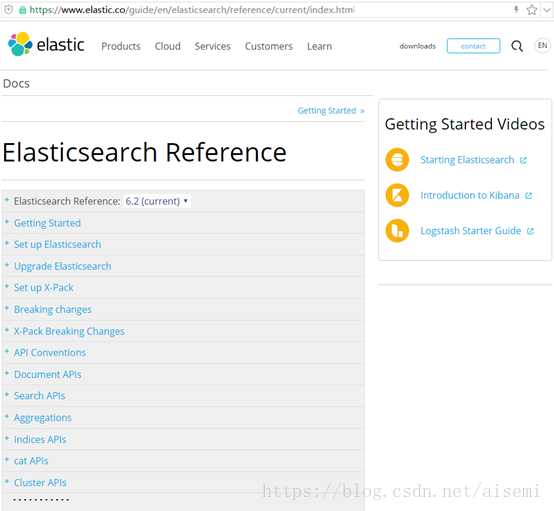The width and height of the screenshot is (554, 511).
Task: Click the elastic logo
Action: point(46,45)
